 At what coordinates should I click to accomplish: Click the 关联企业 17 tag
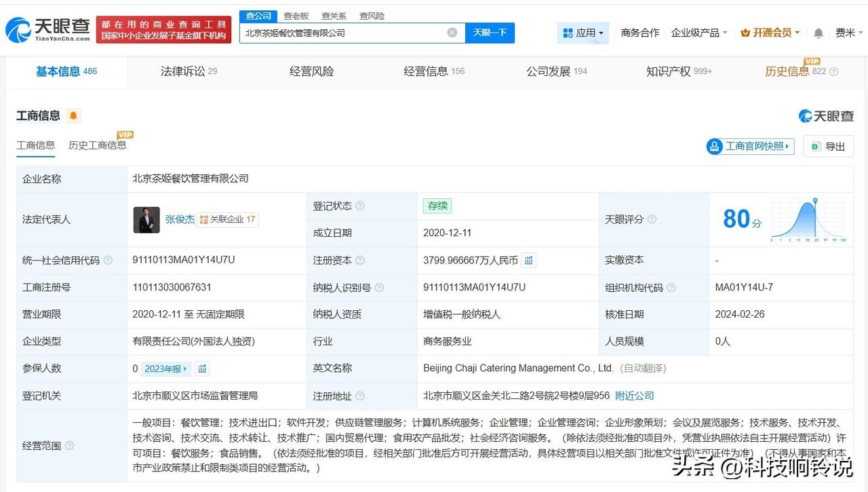click(x=227, y=219)
